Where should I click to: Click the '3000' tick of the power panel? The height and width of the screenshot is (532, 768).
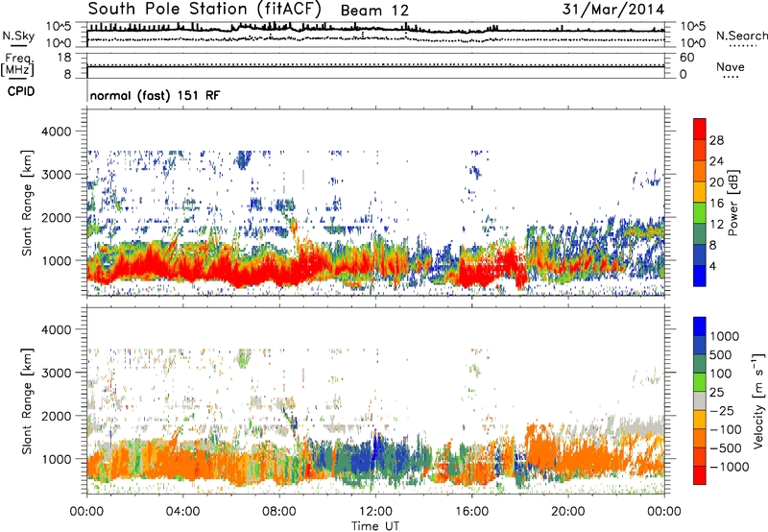(x=56, y=175)
